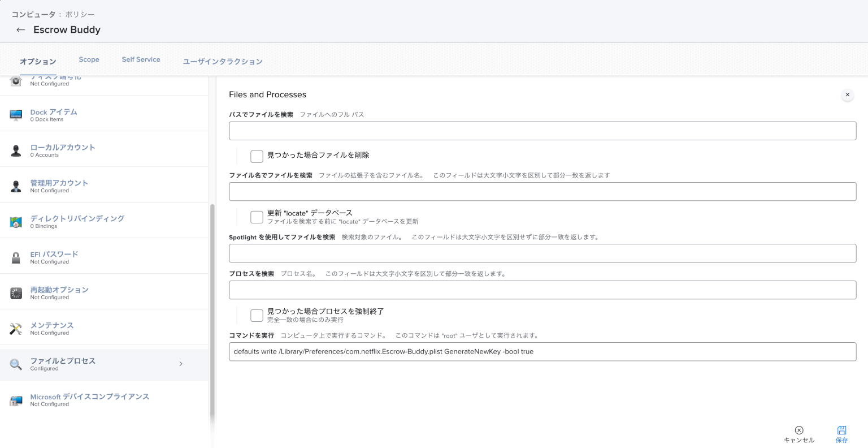The width and height of the screenshot is (868, 448).
Task: Open the EFI パスワード lock icon
Action: (x=15, y=257)
